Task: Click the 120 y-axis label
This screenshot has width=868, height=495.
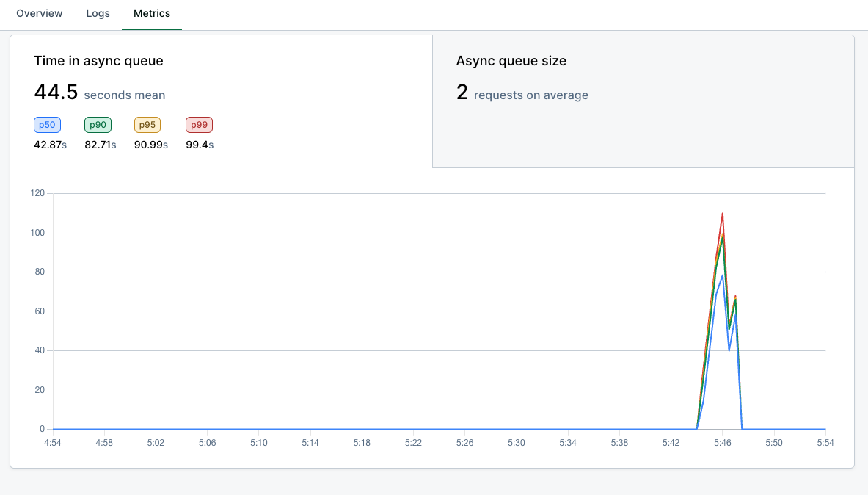Action: pyautogui.click(x=37, y=193)
